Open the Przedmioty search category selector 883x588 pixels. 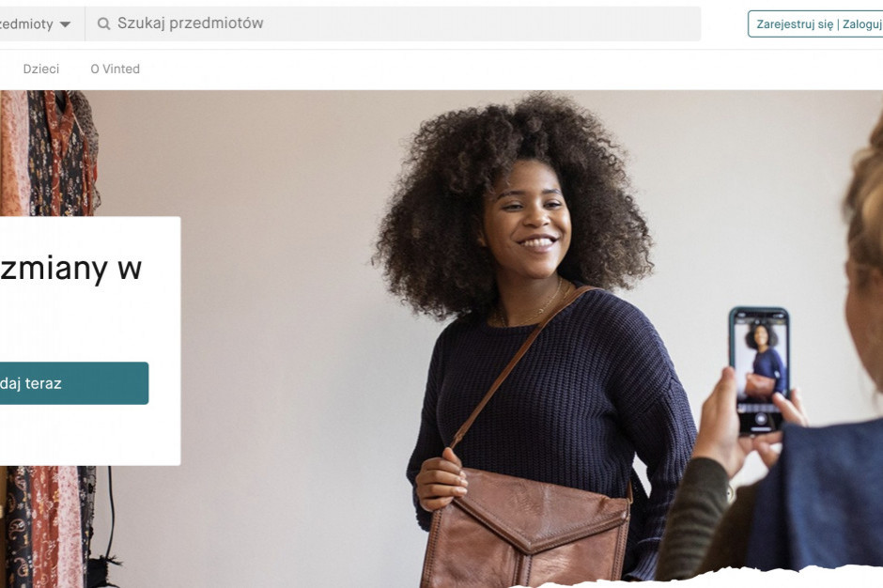click(x=36, y=24)
